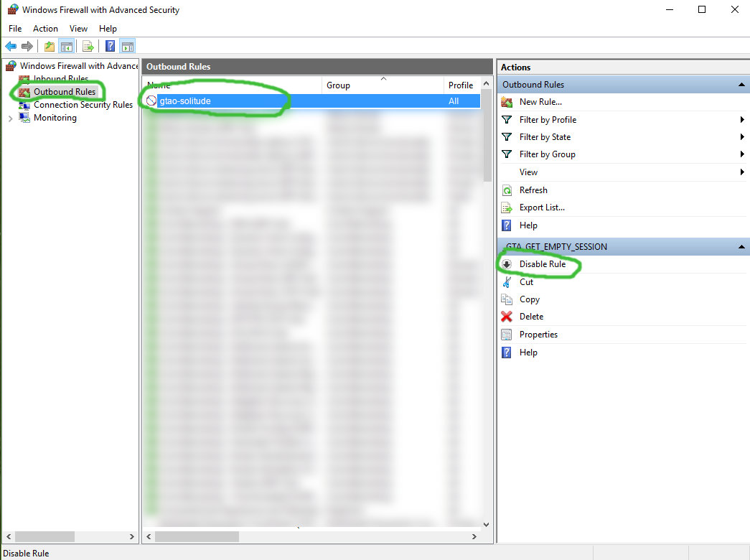This screenshot has width=750, height=560.
Task: Click the Back arrow toolbar icon
Action: [11, 47]
